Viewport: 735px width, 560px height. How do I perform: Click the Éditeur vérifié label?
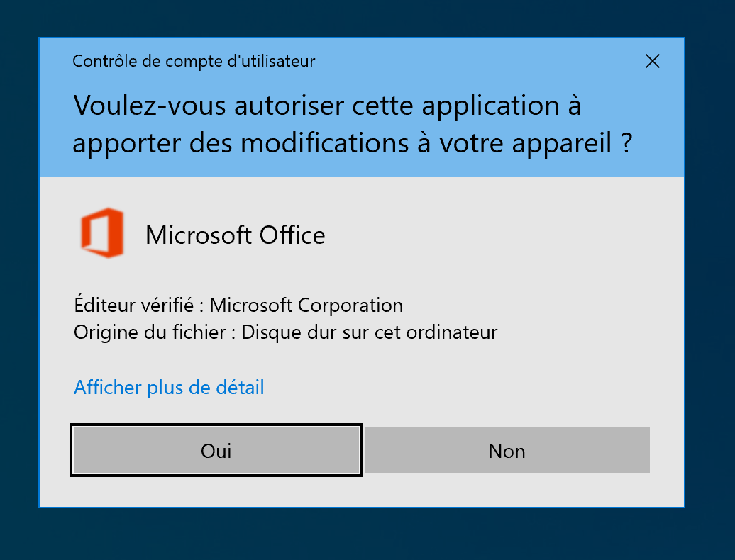point(133,306)
